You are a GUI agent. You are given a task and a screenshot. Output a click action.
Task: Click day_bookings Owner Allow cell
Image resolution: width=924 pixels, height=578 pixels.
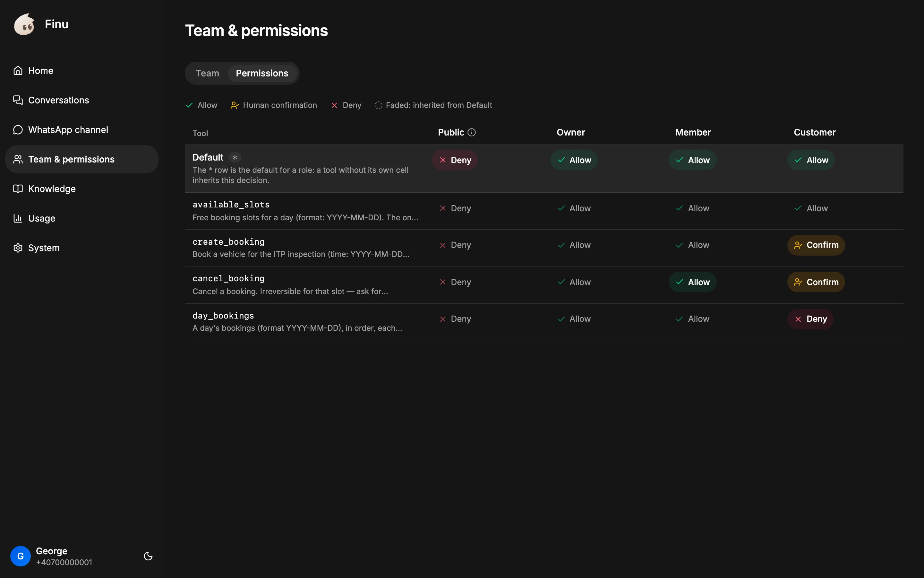[574, 319]
